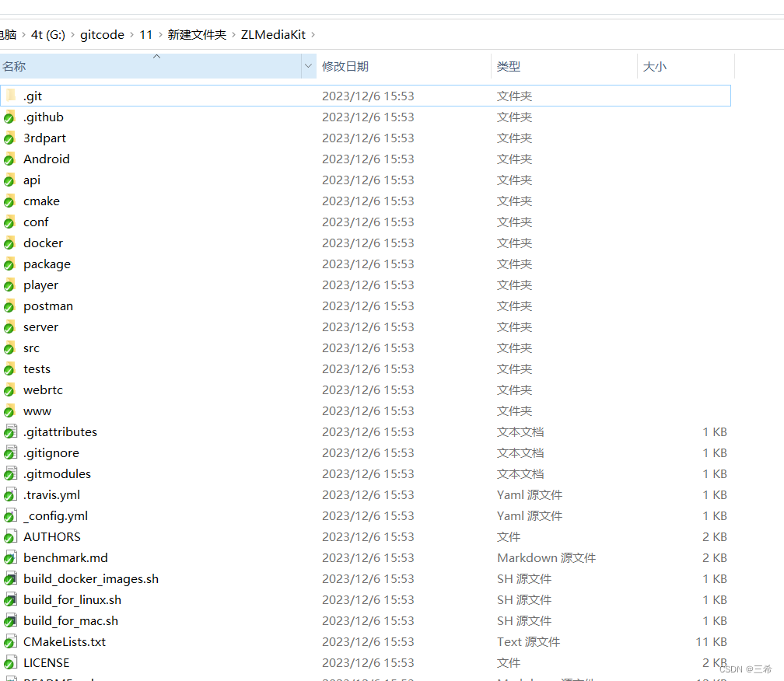
Task: Select the build_docker_images.sh file name
Action: pyautogui.click(x=91, y=578)
